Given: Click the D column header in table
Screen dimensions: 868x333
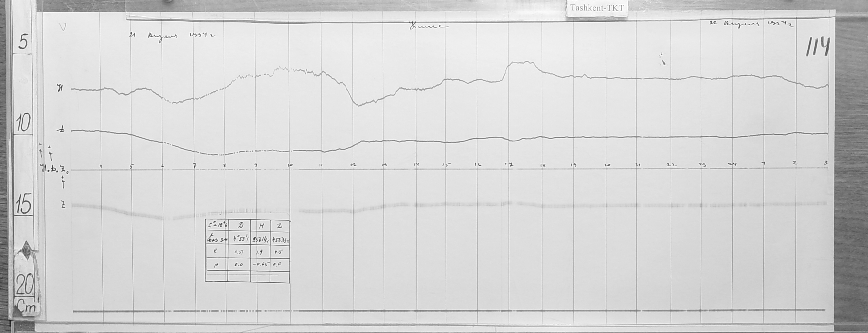Looking at the screenshot, I should tap(241, 226).
